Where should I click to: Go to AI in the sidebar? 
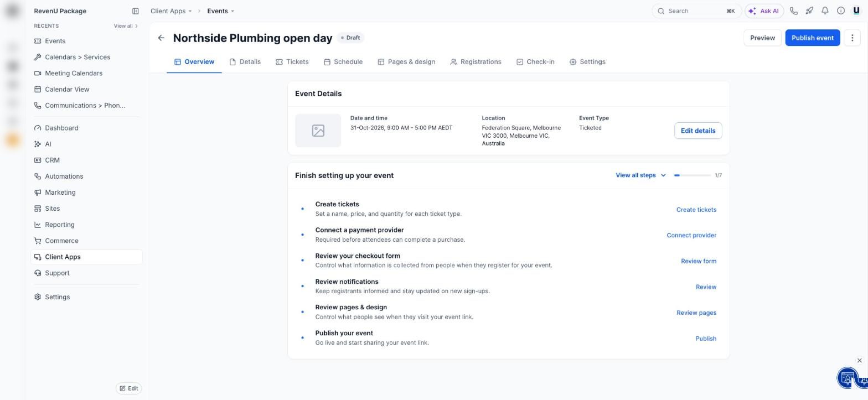(x=86, y=144)
